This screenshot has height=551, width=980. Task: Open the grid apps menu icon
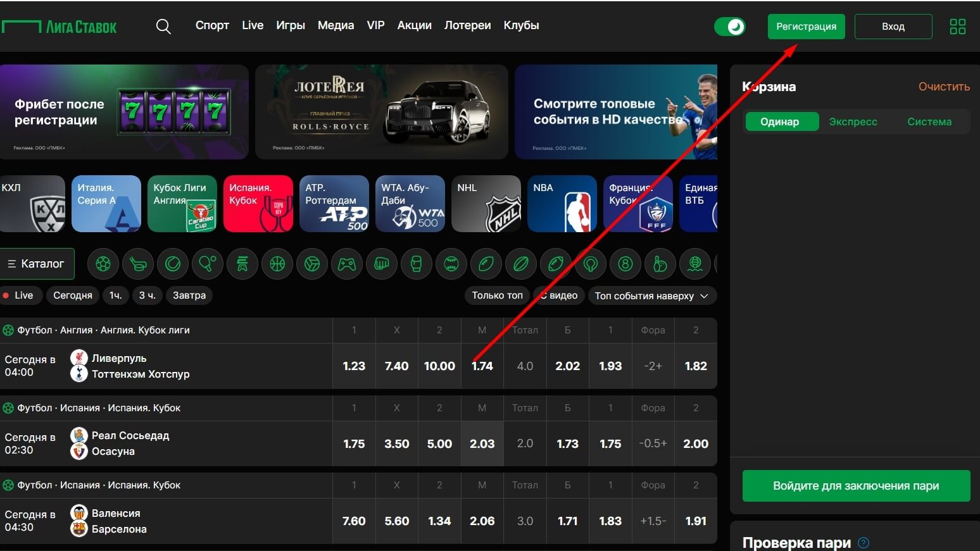pyautogui.click(x=958, y=27)
